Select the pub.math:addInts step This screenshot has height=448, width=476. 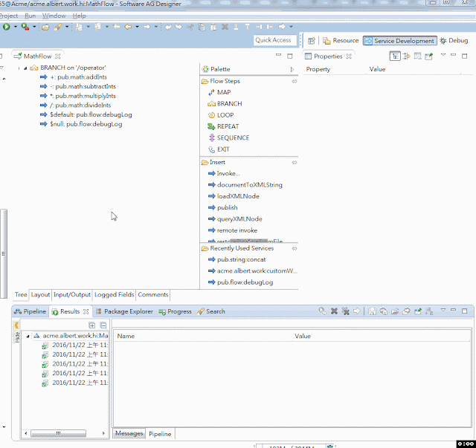(74, 77)
